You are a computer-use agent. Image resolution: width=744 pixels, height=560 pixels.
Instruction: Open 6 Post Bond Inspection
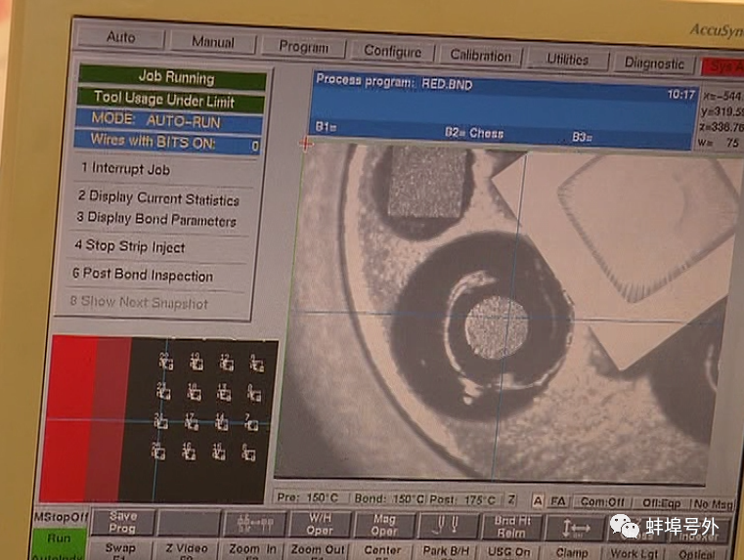tap(143, 275)
